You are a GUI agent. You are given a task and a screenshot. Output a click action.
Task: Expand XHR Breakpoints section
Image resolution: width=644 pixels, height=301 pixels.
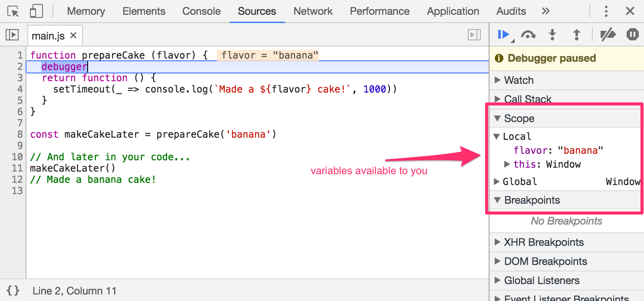tap(497, 242)
